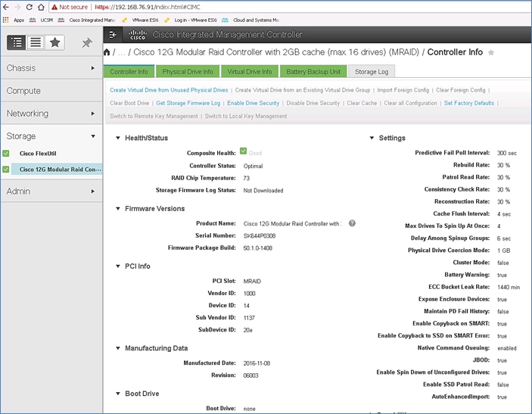Select the Serial Number value SK644P0308
532x414 pixels.
260,236
